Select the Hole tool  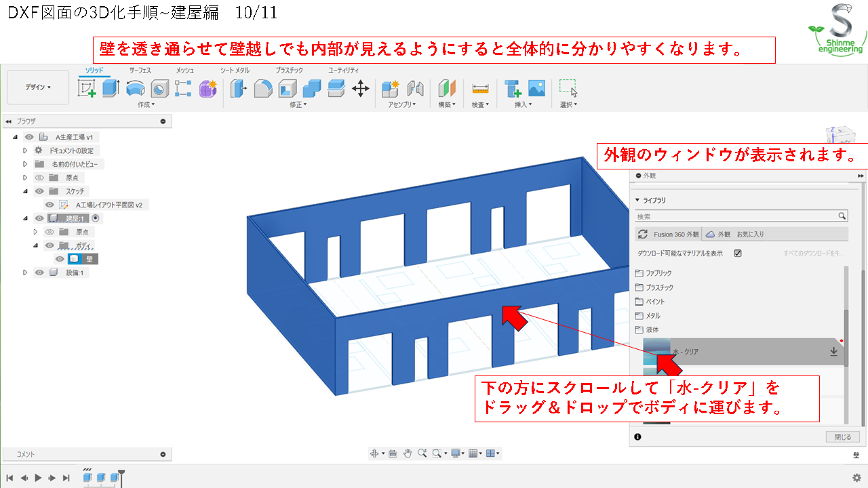[x=160, y=89]
